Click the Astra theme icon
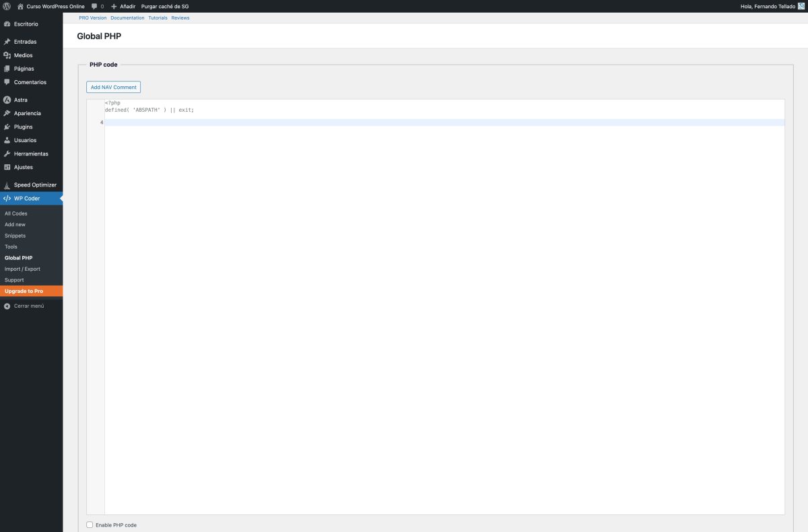The image size is (808, 532). pyautogui.click(x=7, y=100)
